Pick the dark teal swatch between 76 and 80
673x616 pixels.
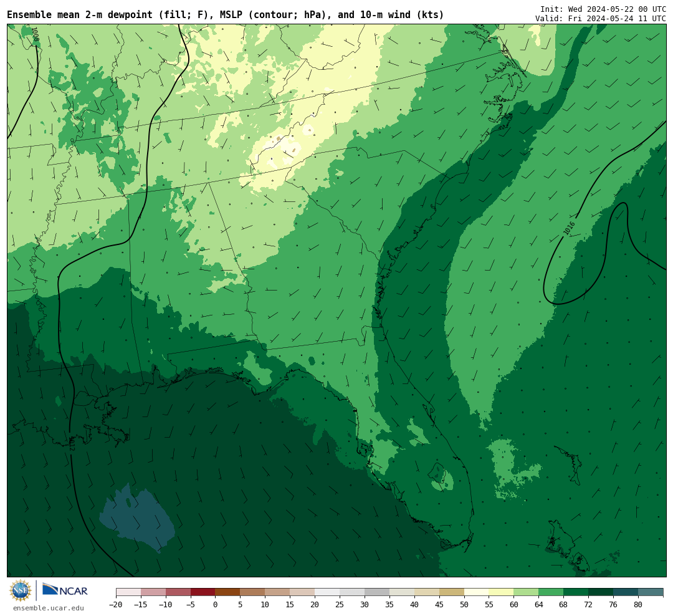point(626,592)
